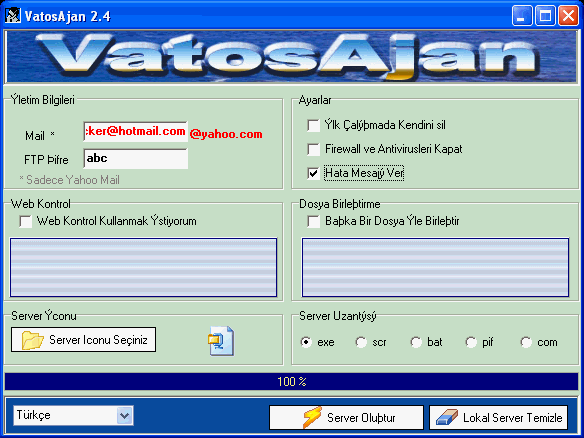584x438 pixels.
Task: Click the eraser icon on Lokal Server Temizle
Action: point(447,418)
